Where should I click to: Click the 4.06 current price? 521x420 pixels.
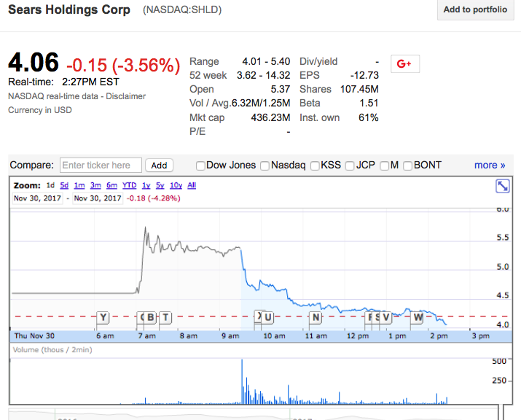[34, 62]
